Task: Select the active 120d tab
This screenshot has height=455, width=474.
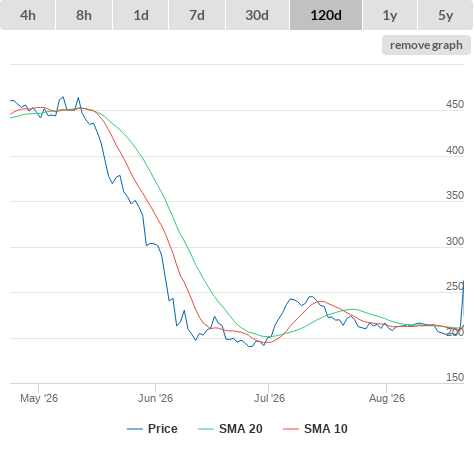Action: point(326,15)
